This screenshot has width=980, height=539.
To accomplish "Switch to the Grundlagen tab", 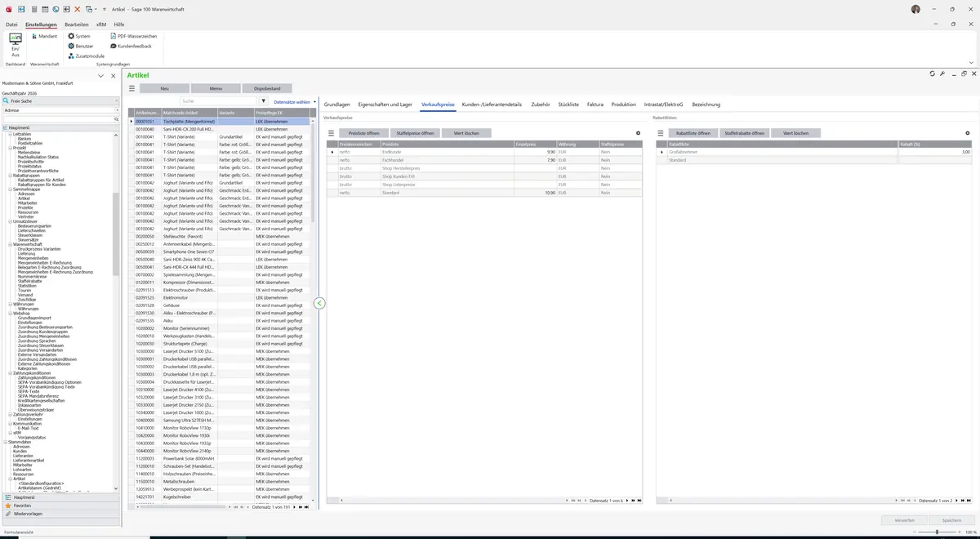I will pyautogui.click(x=337, y=105).
